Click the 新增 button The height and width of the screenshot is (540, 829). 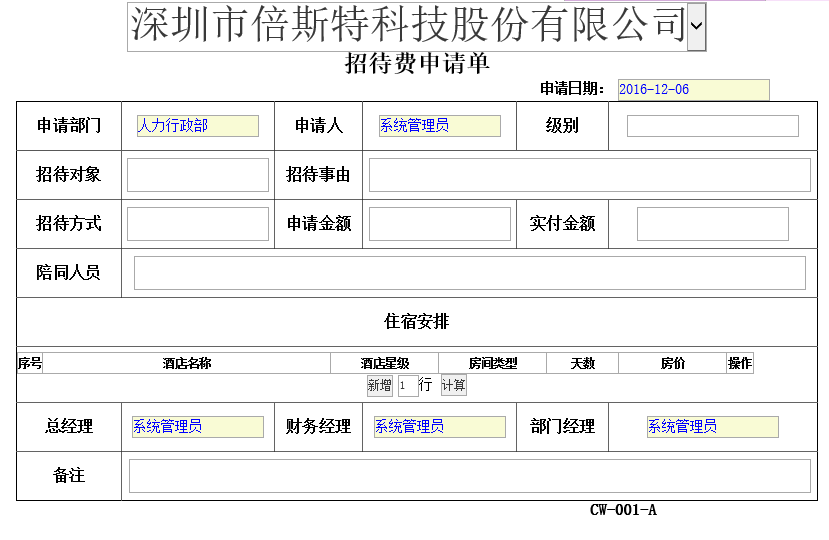[380, 385]
